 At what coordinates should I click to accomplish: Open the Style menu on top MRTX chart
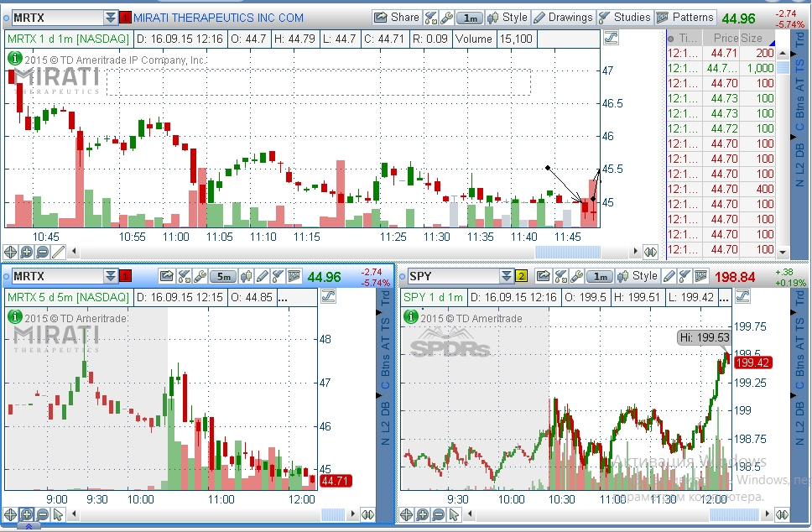click(x=507, y=18)
